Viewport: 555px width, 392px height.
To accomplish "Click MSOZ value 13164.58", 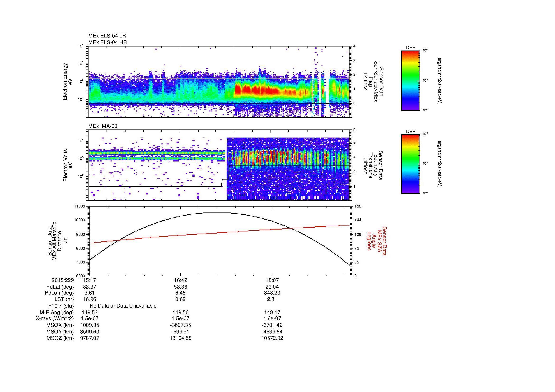I will tap(181, 338).
